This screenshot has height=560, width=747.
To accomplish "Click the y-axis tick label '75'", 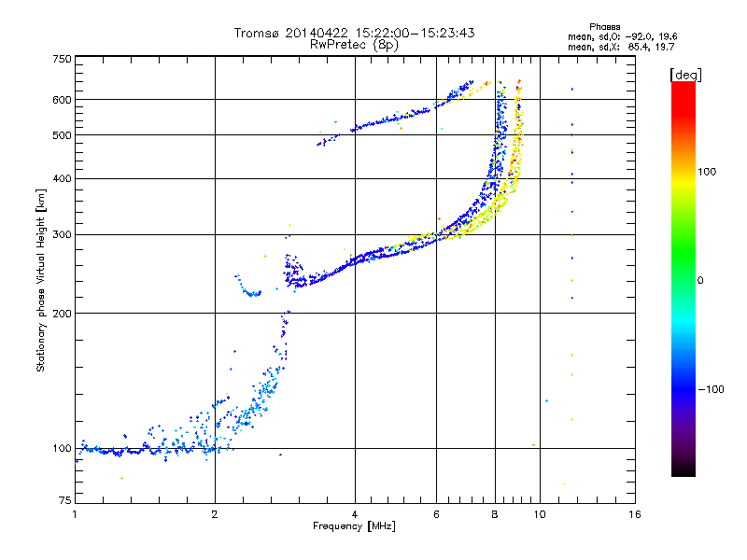I will tap(65, 500).
